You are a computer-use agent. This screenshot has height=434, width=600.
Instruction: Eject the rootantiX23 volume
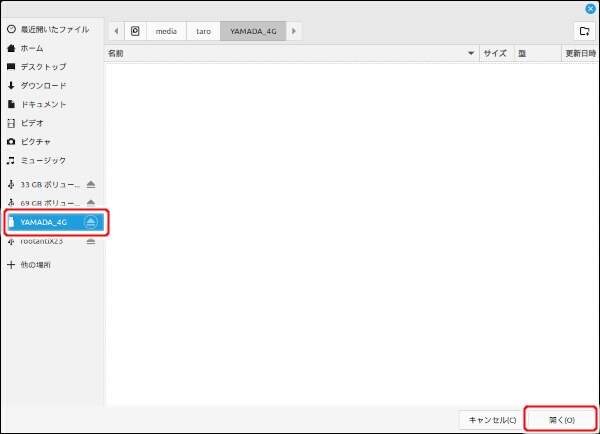tap(91, 241)
